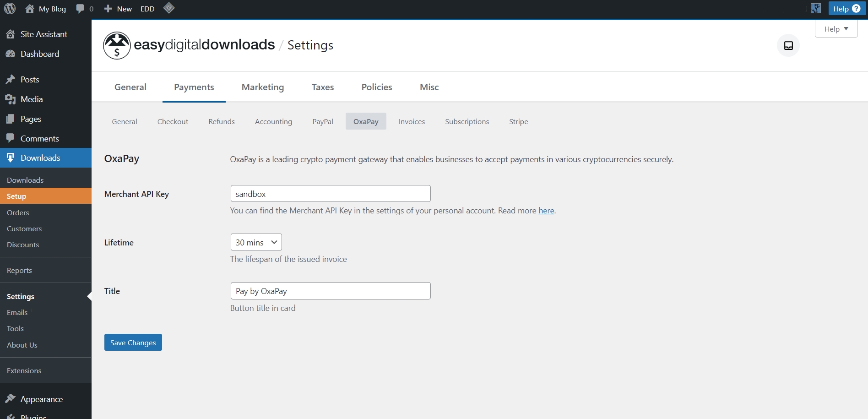
Task: Open the notifications inbox icon
Action: click(x=788, y=45)
